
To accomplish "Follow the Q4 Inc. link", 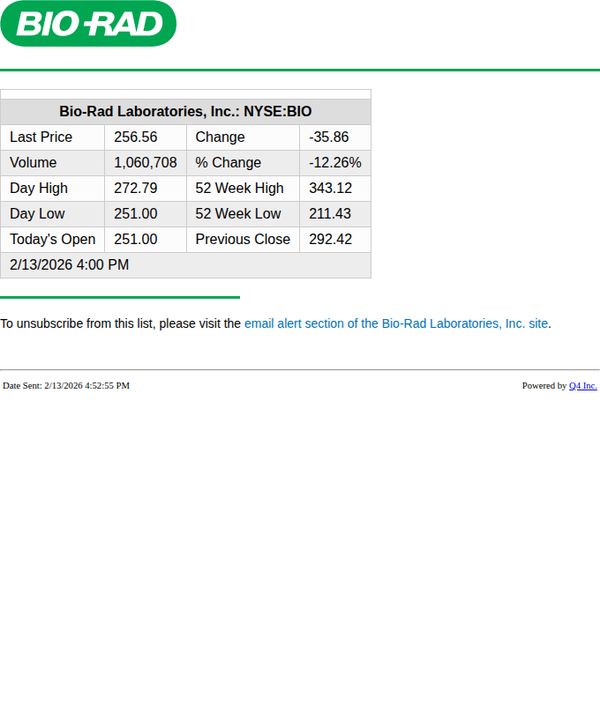I will point(583,386).
